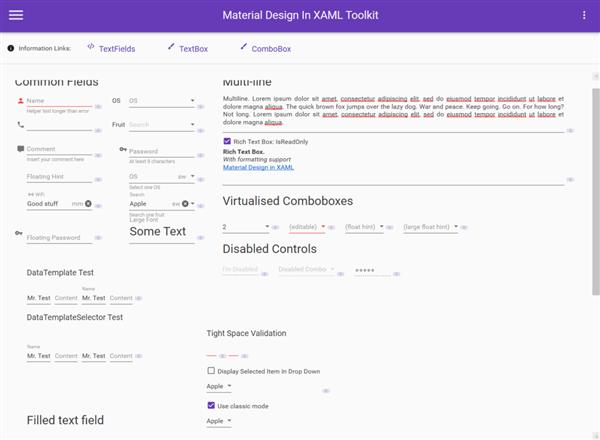The width and height of the screenshot is (600, 440).
Task: Check Display Selected Item In Drop Down
Action: 211,370
